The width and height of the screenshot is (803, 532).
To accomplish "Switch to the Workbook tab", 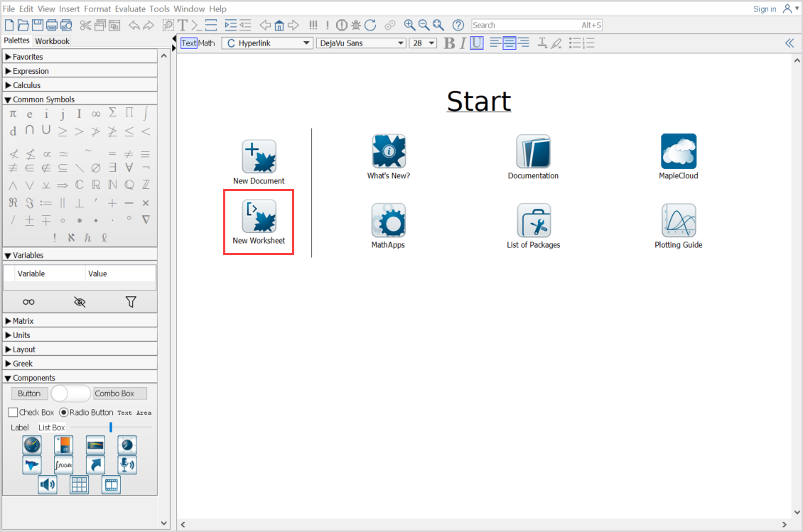I will 53,41.
